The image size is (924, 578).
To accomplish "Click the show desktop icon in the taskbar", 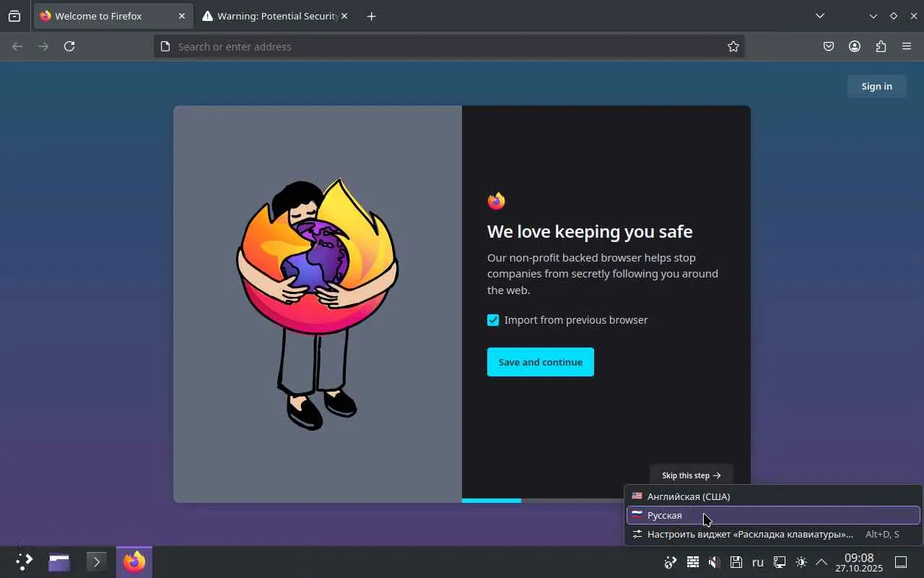I will (x=901, y=562).
